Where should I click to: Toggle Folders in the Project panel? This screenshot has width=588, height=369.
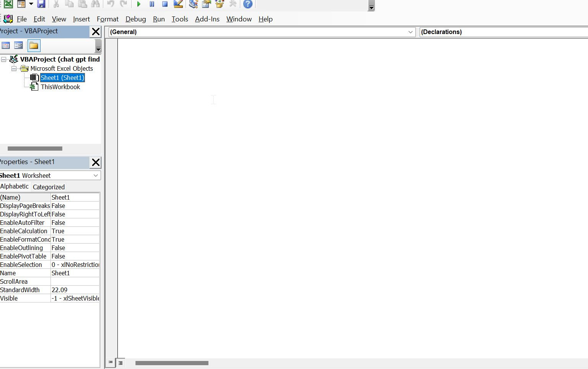34,46
